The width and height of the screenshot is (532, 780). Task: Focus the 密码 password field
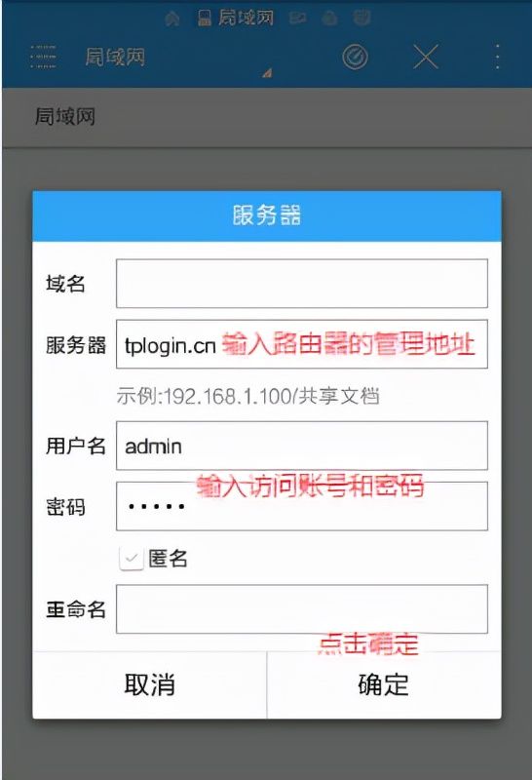pyautogui.click(x=302, y=506)
